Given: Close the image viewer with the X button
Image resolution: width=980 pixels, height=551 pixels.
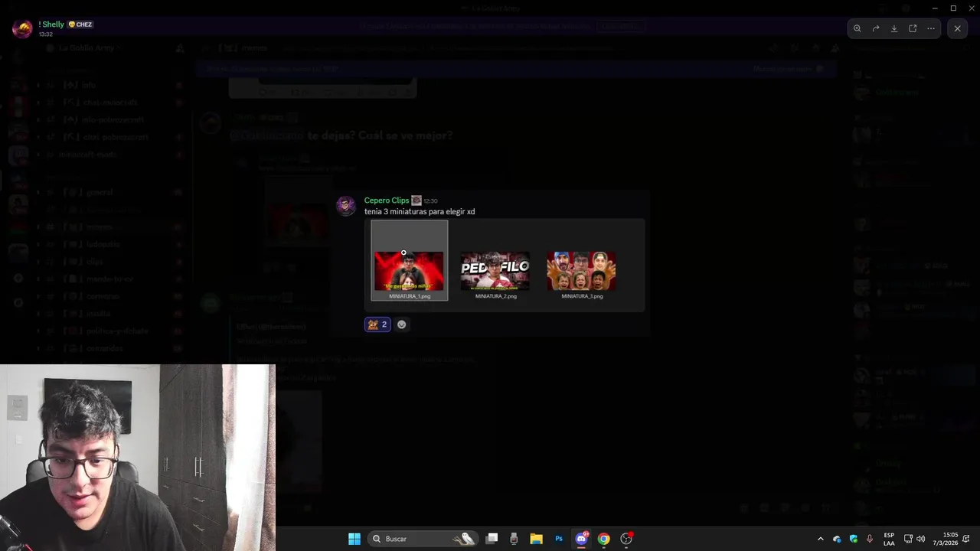Looking at the screenshot, I should tap(957, 28).
